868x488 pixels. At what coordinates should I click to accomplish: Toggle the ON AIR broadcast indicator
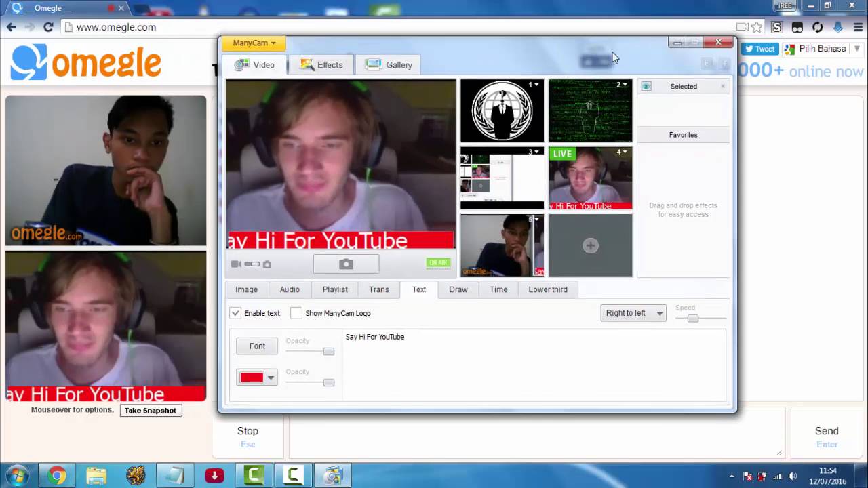pos(438,263)
